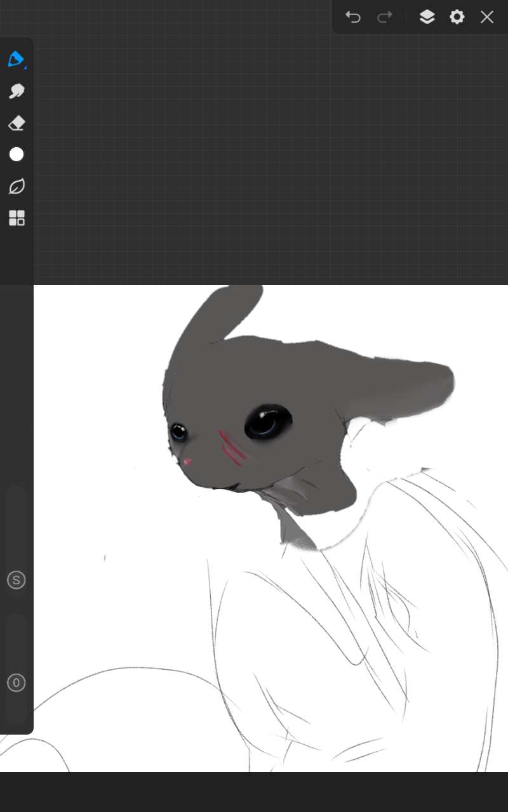This screenshot has height=812, width=508.
Task: Select the finger smudge tool
Action: [17, 91]
